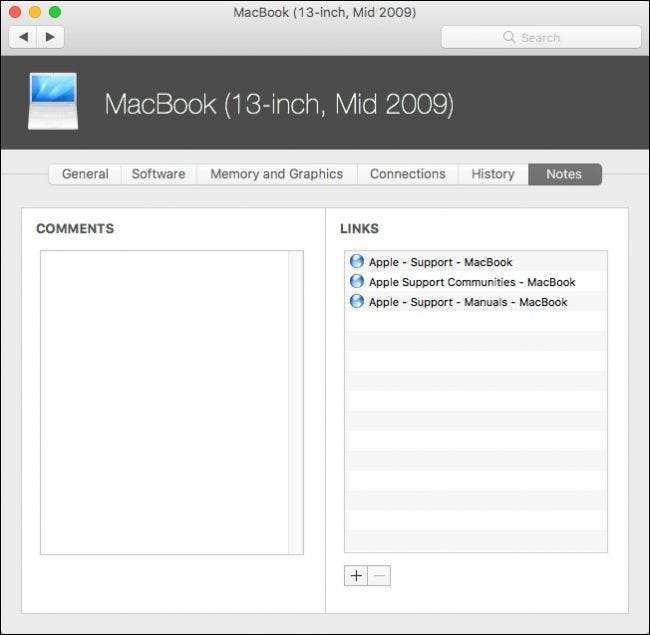650x635 pixels.
Task: Open Apple - Support - MacBook link
Action: 441,262
